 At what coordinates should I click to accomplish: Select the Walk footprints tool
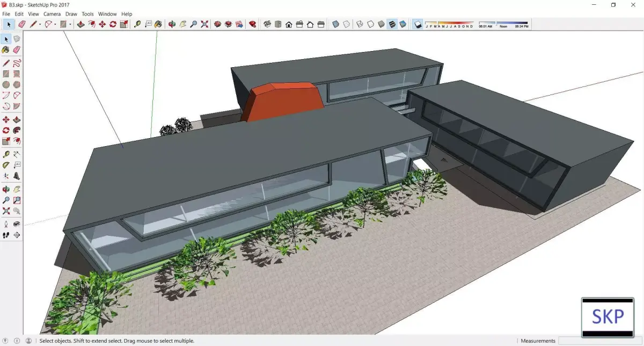6,235
